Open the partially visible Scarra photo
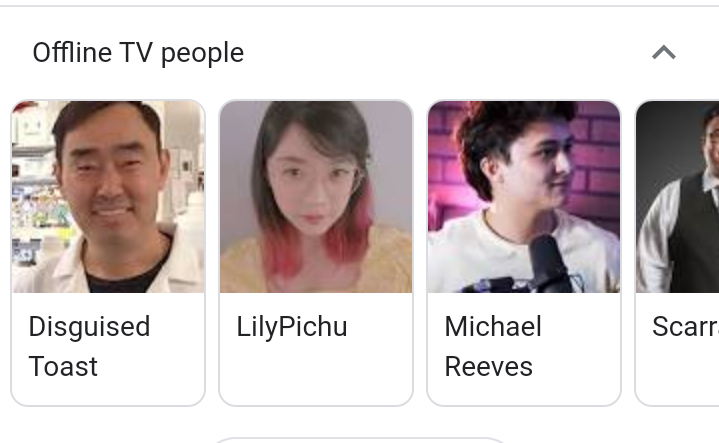Screen dimensions: 719x443 [x=677, y=197]
